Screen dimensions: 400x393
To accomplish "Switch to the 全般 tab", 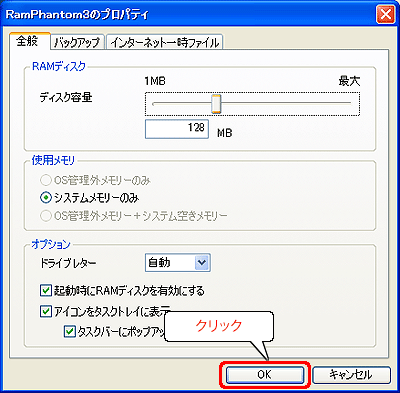I will pyautogui.click(x=30, y=42).
